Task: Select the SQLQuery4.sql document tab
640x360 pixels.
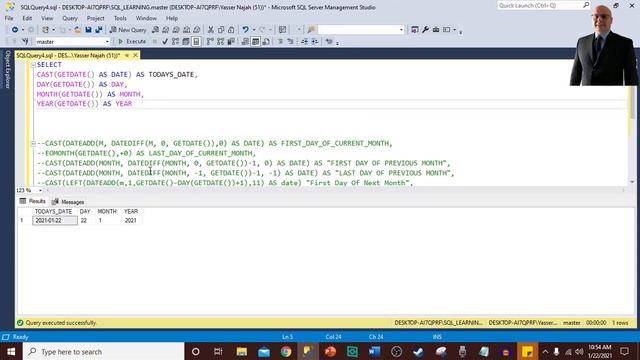Action: (x=68, y=55)
